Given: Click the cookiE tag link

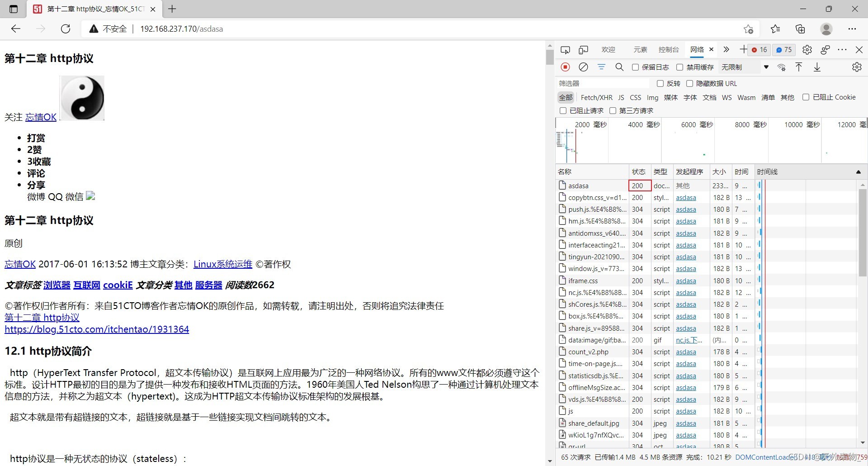Looking at the screenshot, I should [x=118, y=285].
